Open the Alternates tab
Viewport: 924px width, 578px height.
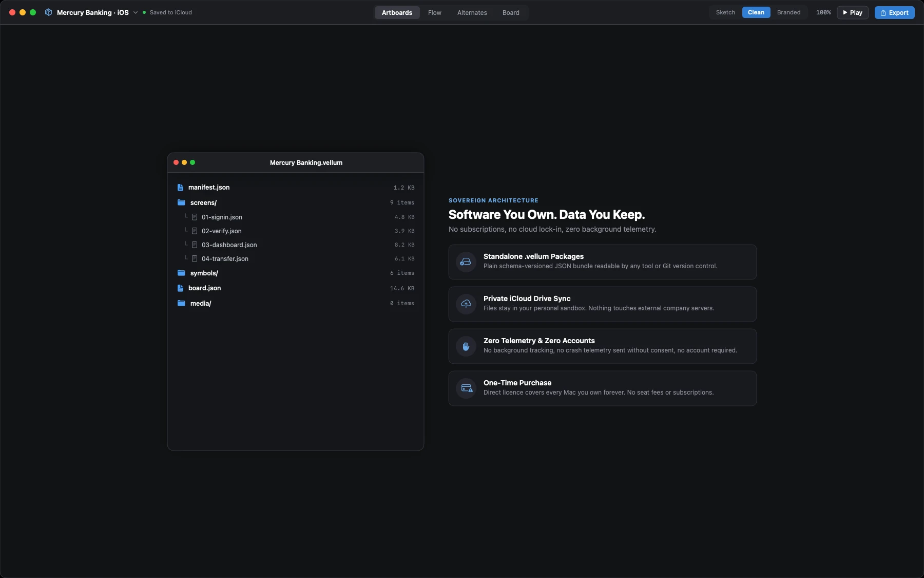pyautogui.click(x=472, y=13)
